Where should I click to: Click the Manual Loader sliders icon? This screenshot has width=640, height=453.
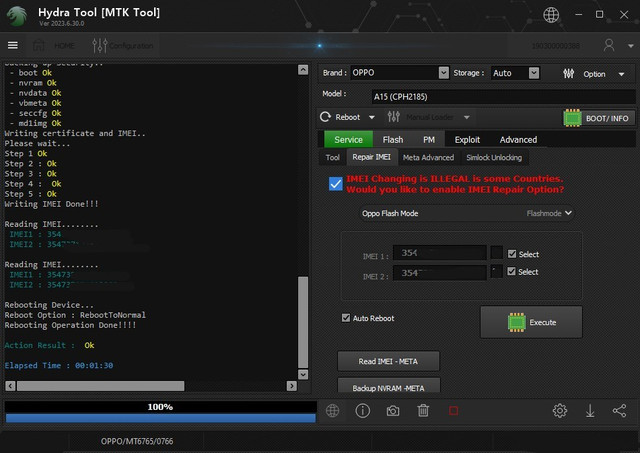point(393,117)
